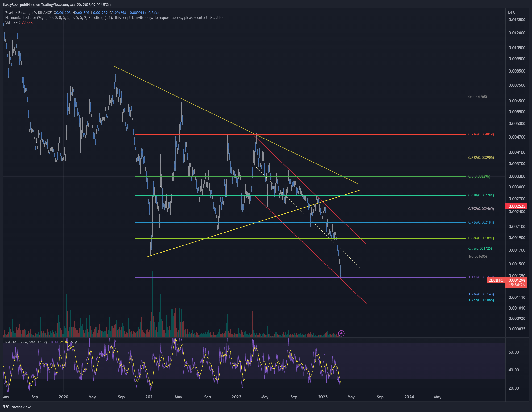The width and height of the screenshot is (532, 412).
Task: Click the 0.5(0.003296) Fibonacci label
Action: coord(479,176)
